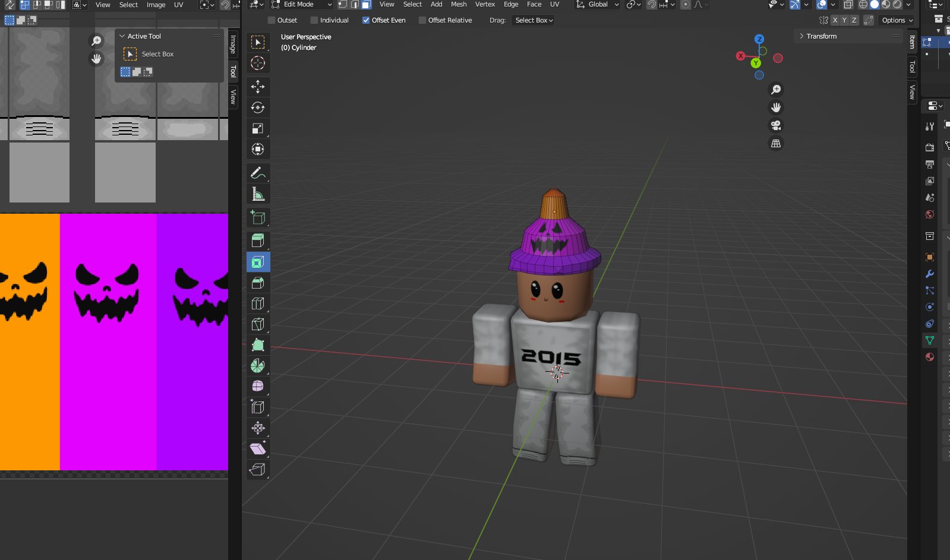Open the Render properties tab icon
The image size is (950, 560).
[930, 147]
